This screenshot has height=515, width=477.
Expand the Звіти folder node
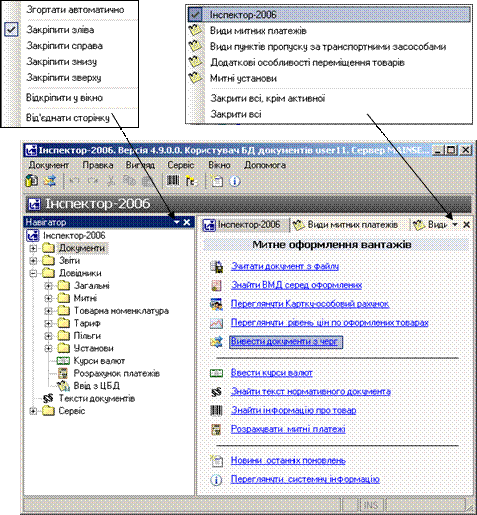point(33,260)
